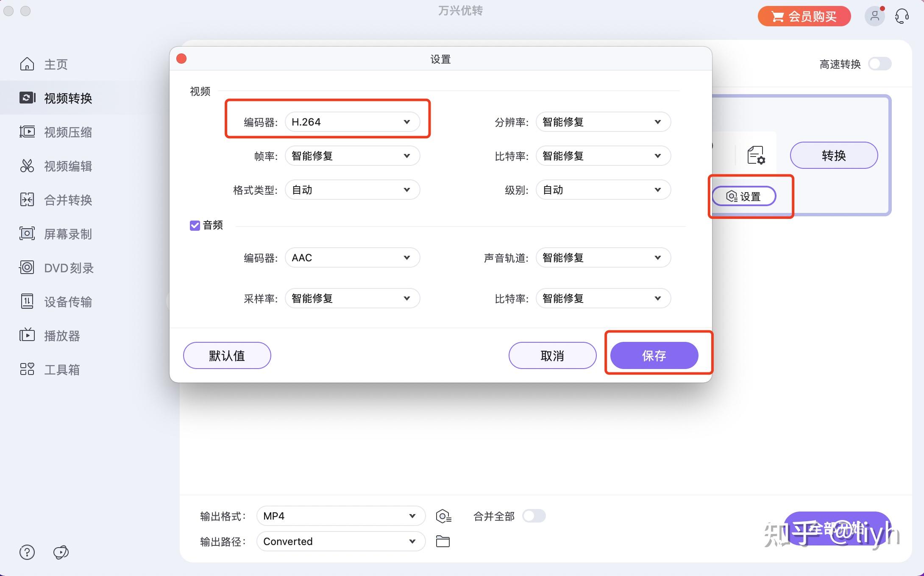
Task: Open the 屏幕录制 feature
Action: 68,234
